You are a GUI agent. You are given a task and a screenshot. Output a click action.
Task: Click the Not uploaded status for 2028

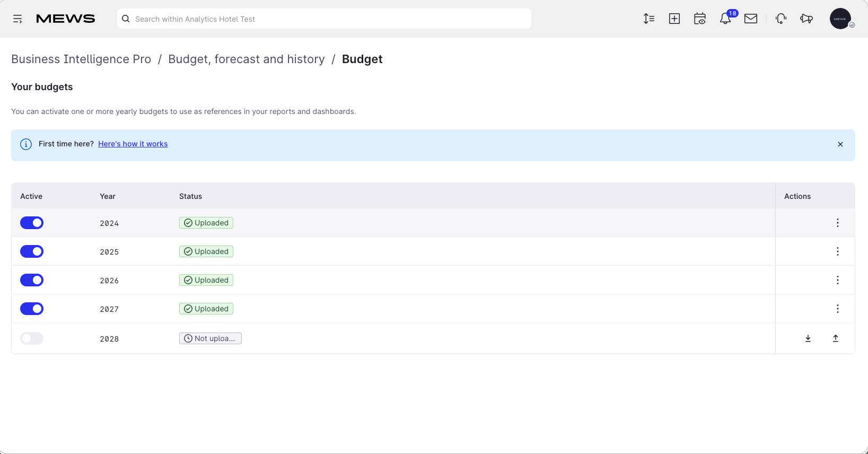click(x=211, y=338)
